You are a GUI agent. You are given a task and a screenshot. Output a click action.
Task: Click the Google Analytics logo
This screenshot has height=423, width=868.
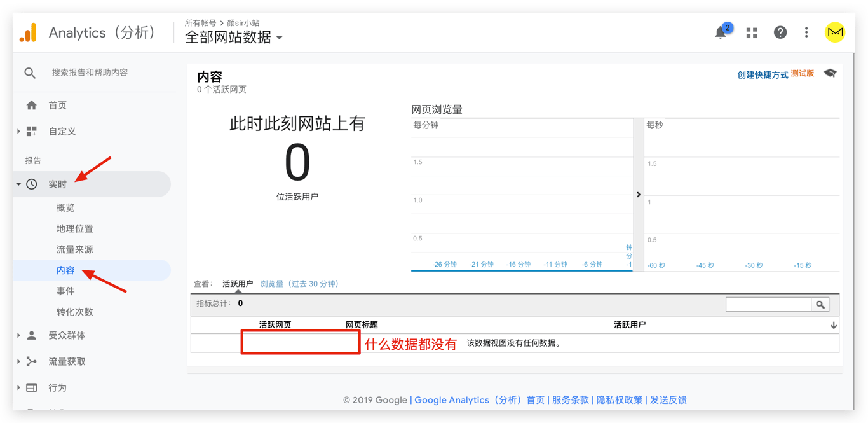pos(28,33)
